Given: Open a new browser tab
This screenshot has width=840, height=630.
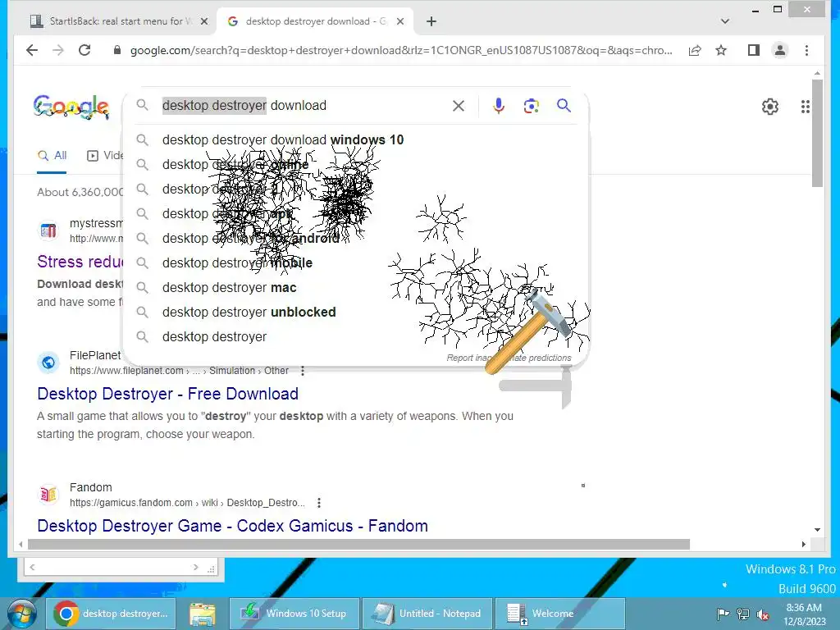Looking at the screenshot, I should 431,21.
